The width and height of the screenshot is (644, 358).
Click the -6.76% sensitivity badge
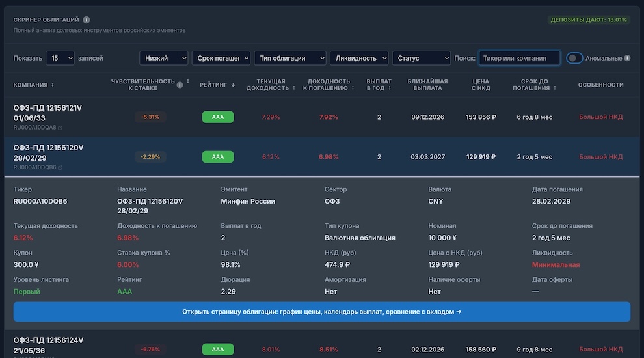pos(150,350)
